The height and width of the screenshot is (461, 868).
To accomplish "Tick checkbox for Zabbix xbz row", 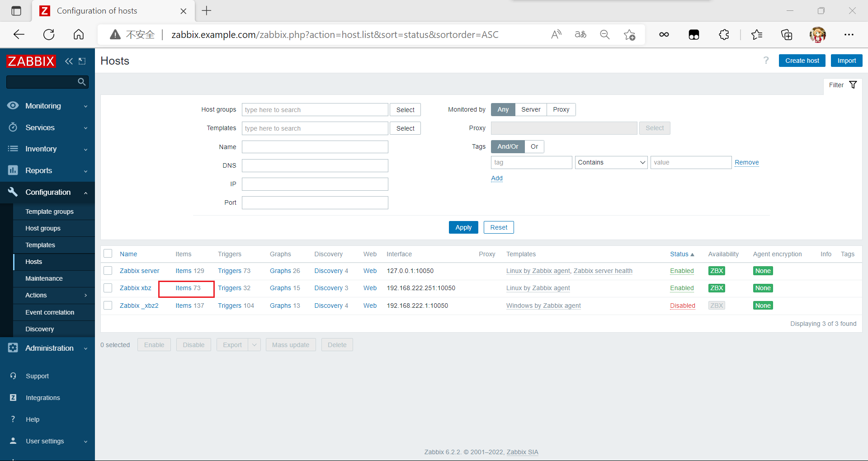I will [x=108, y=288].
